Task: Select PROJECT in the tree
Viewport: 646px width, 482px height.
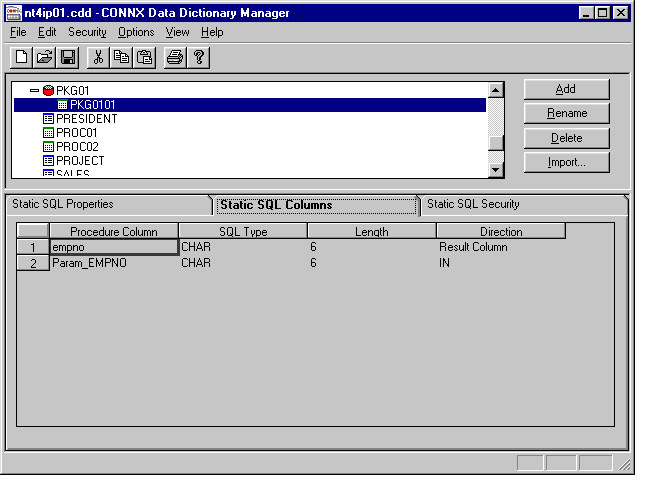Action: point(80,161)
